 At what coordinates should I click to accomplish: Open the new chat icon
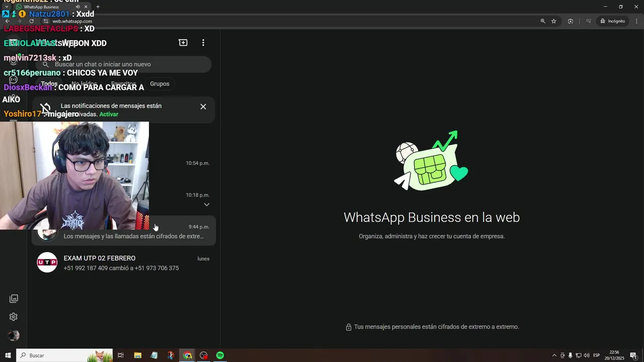click(183, 43)
